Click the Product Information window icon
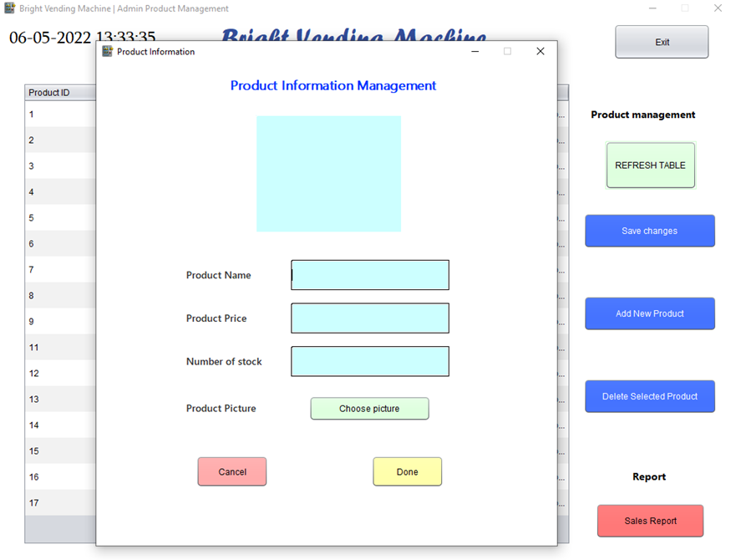The height and width of the screenshot is (560, 731). click(x=107, y=51)
